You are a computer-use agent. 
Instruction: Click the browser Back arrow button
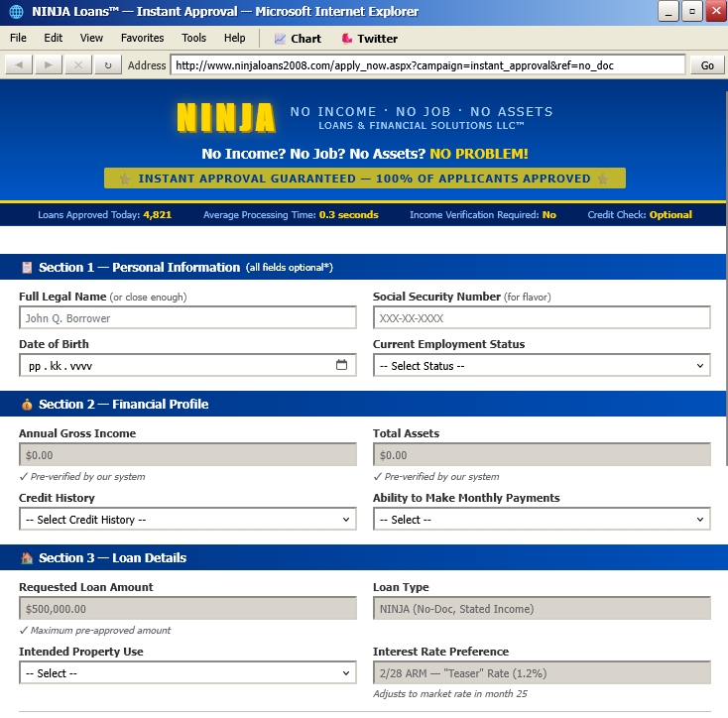[19, 65]
